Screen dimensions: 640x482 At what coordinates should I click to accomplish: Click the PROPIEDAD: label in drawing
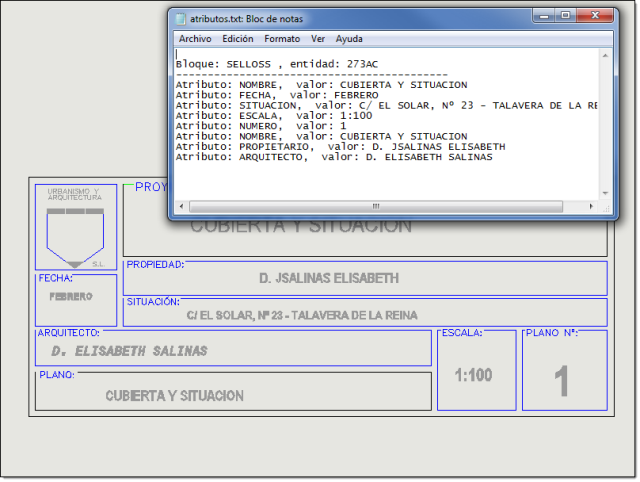click(x=155, y=264)
